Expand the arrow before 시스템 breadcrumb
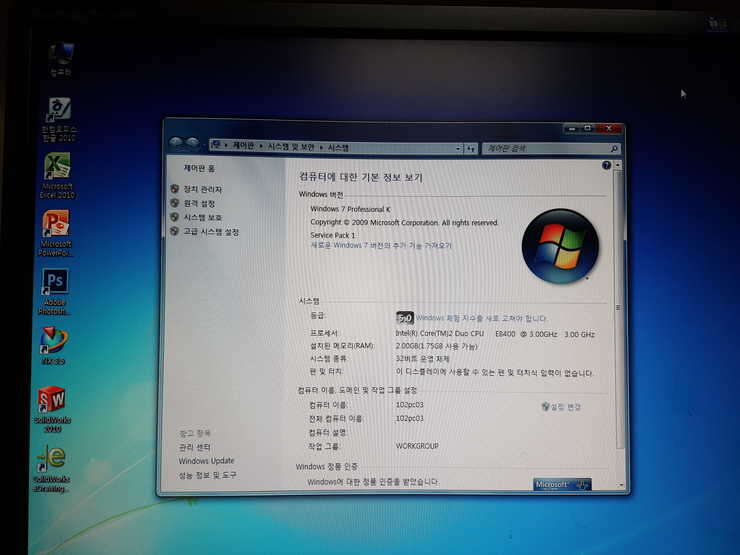This screenshot has height=555, width=740. (322, 148)
